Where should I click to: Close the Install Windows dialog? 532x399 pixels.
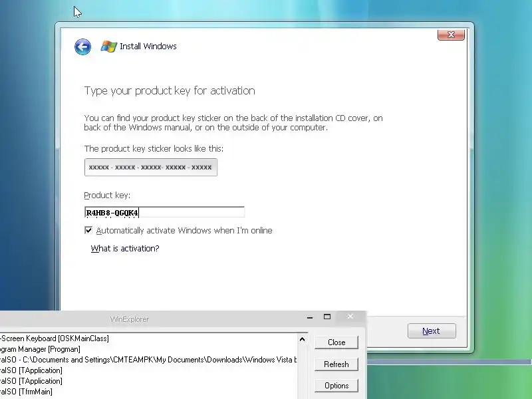pos(451,35)
